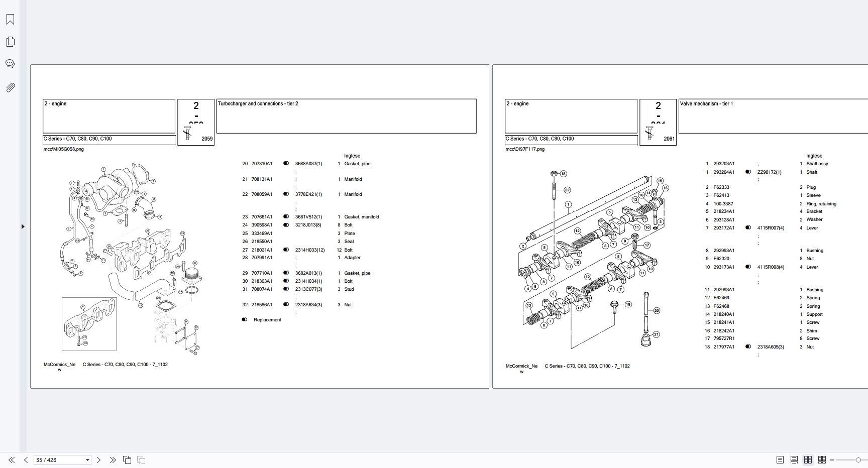The image size is (868, 468).
Task: Open the Attachments panel
Action: click(x=11, y=87)
